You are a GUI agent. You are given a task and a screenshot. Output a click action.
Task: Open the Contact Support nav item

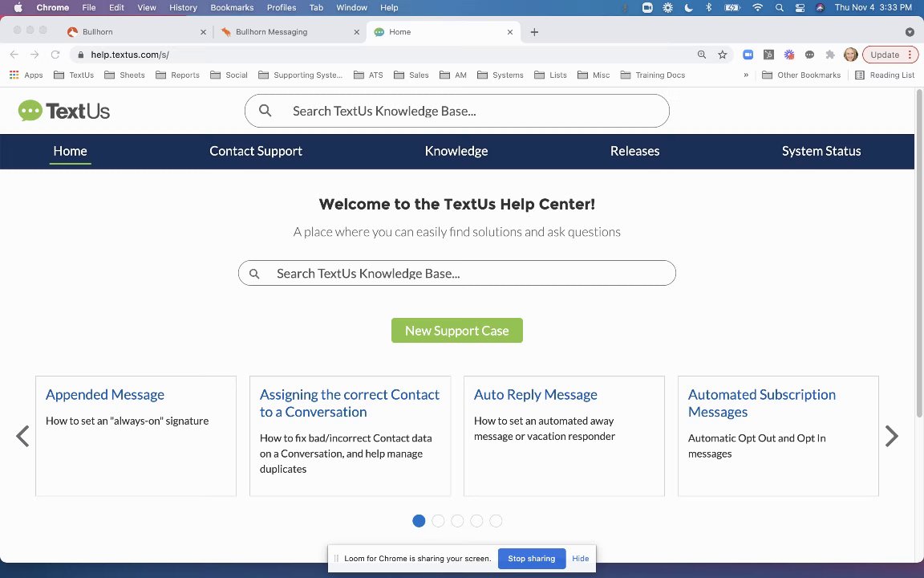256,151
